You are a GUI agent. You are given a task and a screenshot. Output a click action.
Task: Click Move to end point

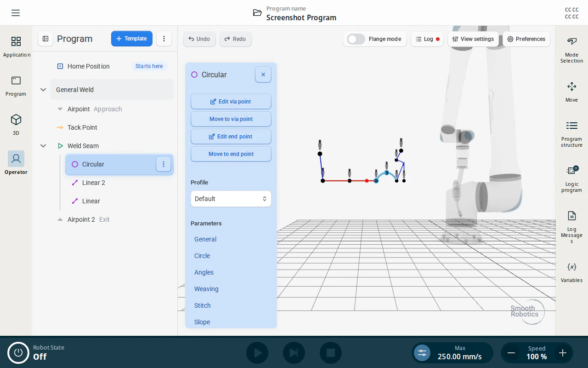click(231, 154)
